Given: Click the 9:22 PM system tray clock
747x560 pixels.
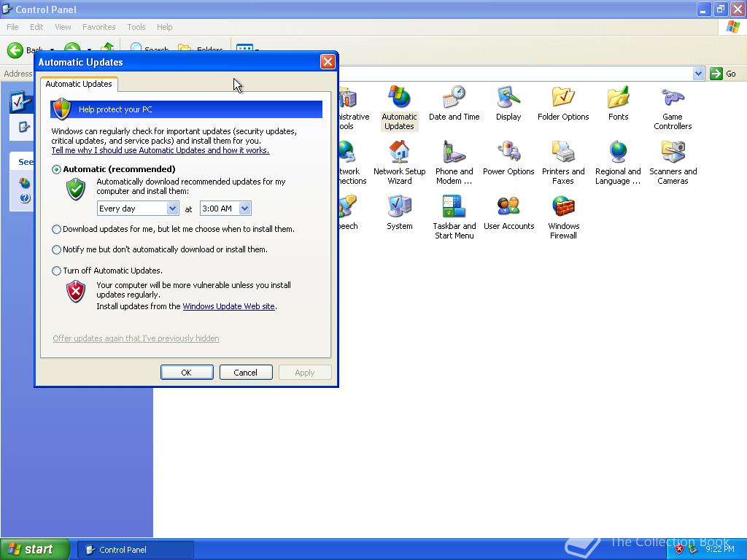Looking at the screenshot, I should click(720, 549).
